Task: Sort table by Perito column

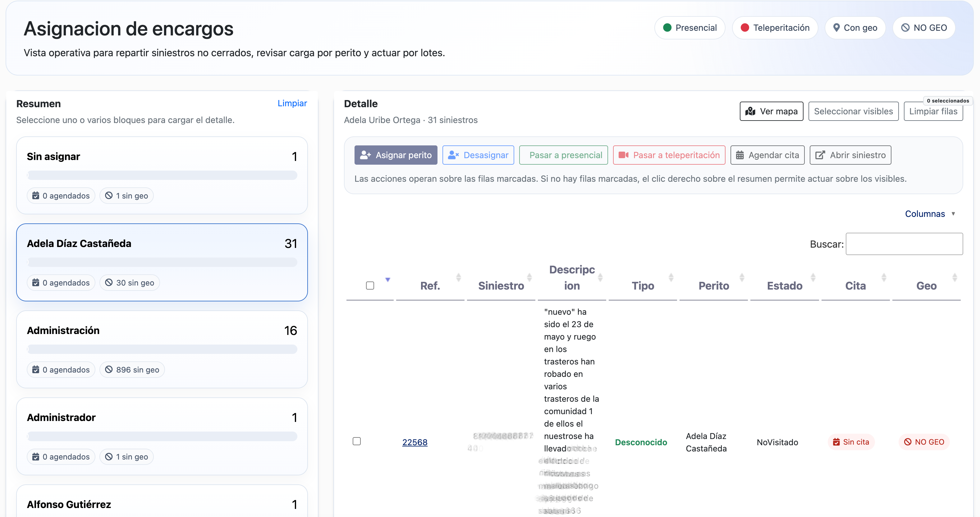Action: point(713,286)
